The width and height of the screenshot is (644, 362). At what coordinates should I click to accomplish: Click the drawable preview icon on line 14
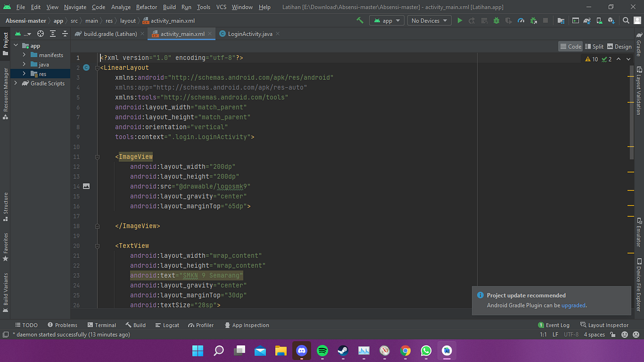point(86,186)
